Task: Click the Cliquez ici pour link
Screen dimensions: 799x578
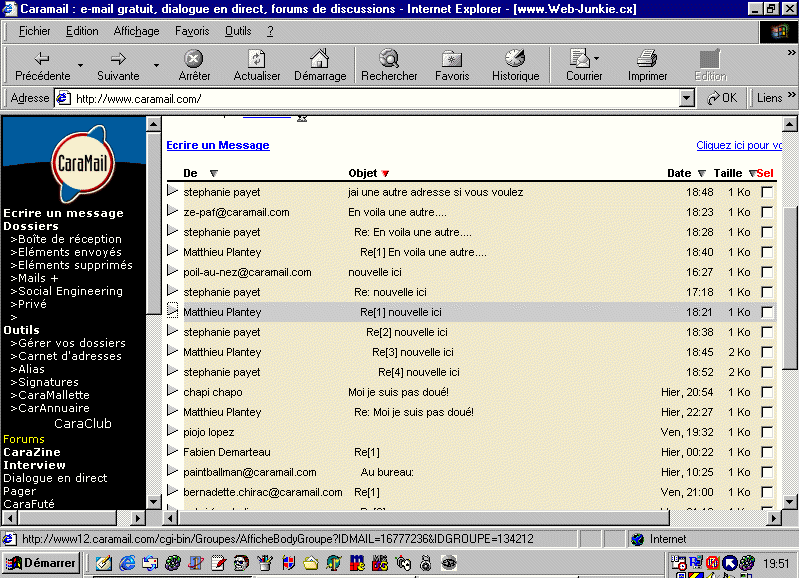Action: (x=739, y=145)
